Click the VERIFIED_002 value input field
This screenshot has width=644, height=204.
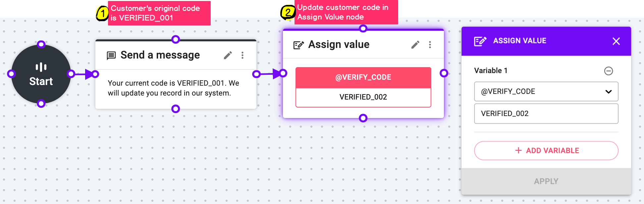546,114
